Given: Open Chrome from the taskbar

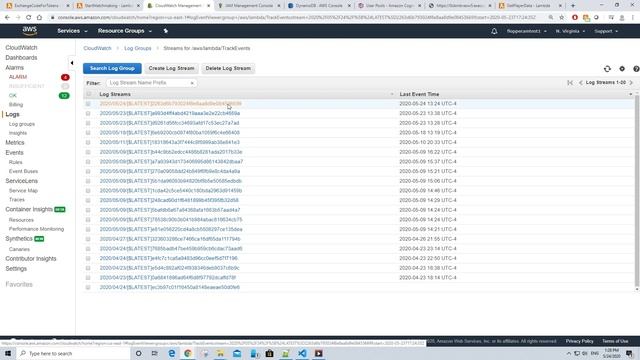Looking at the screenshot, I should point(188,353).
